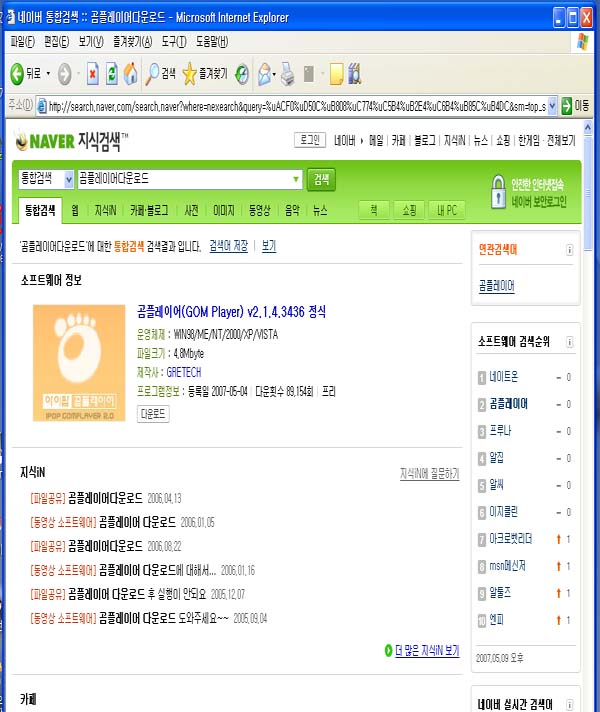Click the vertical scrollbar up arrow
The image size is (600, 712).
point(588,127)
